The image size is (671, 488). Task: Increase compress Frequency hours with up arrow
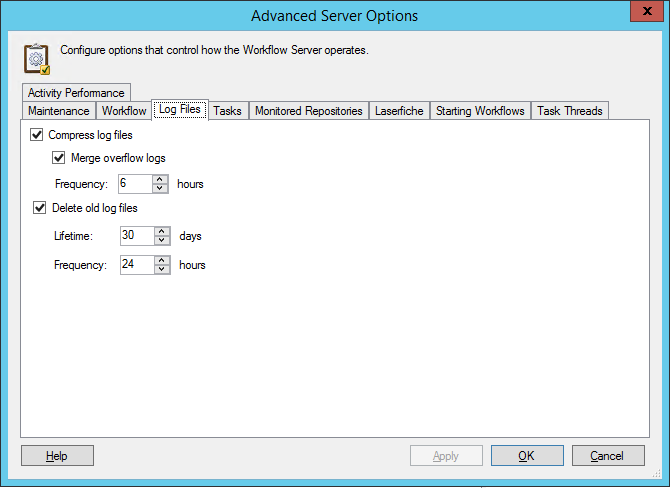[160, 179]
